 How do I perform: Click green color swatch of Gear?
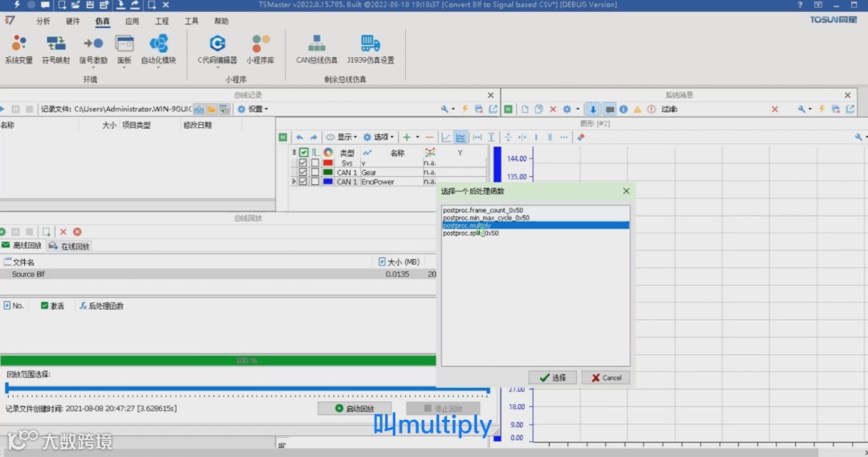coord(328,172)
